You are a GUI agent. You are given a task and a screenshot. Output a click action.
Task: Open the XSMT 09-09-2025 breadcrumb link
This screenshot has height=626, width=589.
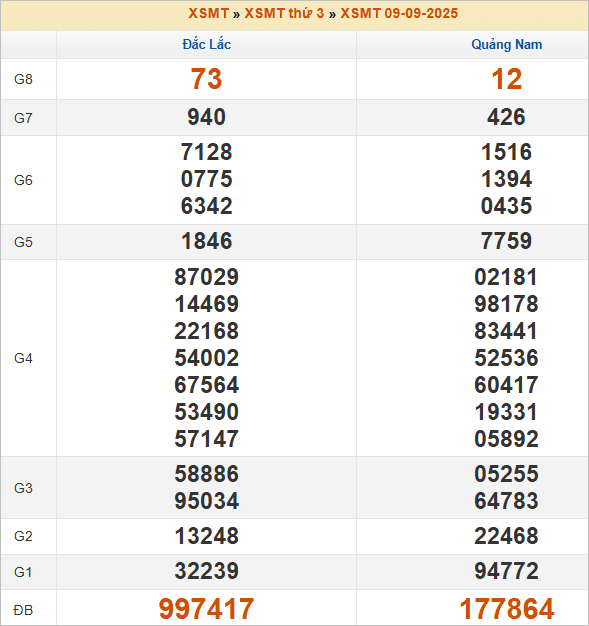(399, 14)
